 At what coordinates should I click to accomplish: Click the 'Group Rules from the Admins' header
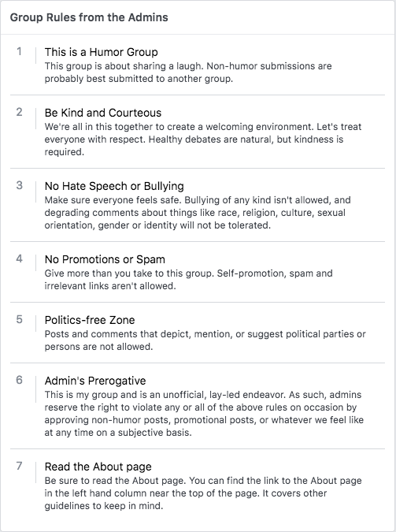[x=89, y=17]
